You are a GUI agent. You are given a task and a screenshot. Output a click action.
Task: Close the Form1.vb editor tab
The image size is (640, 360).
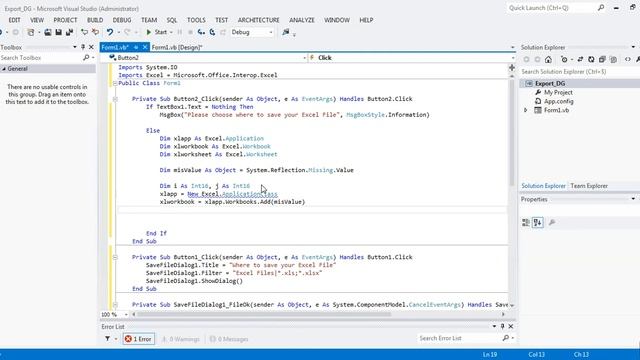[144, 47]
